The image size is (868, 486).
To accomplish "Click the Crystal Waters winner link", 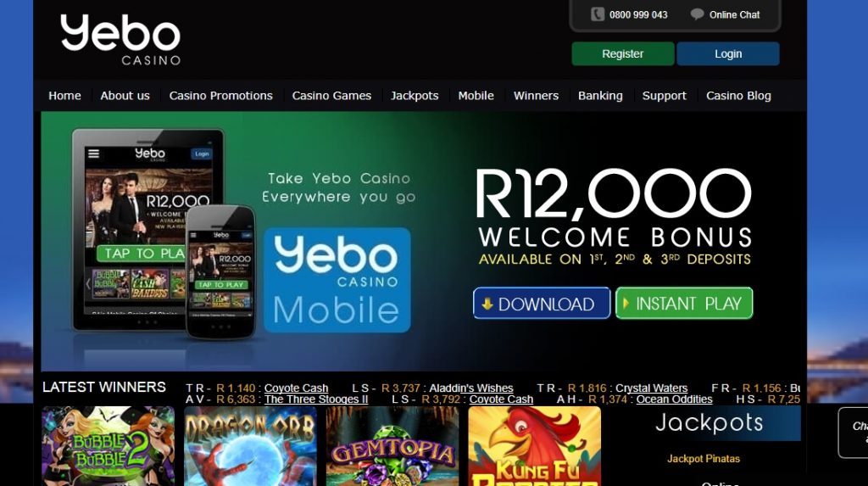I will pyautogui.click(x=652, y=388).
